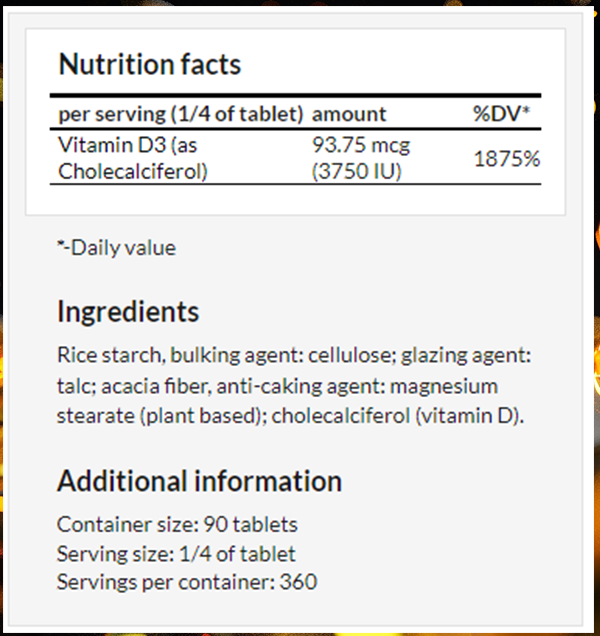This screenshot has width=600, height=636.
Task: Click the %DV* column header
Action: pyautogui.click(x=501, y=114)
